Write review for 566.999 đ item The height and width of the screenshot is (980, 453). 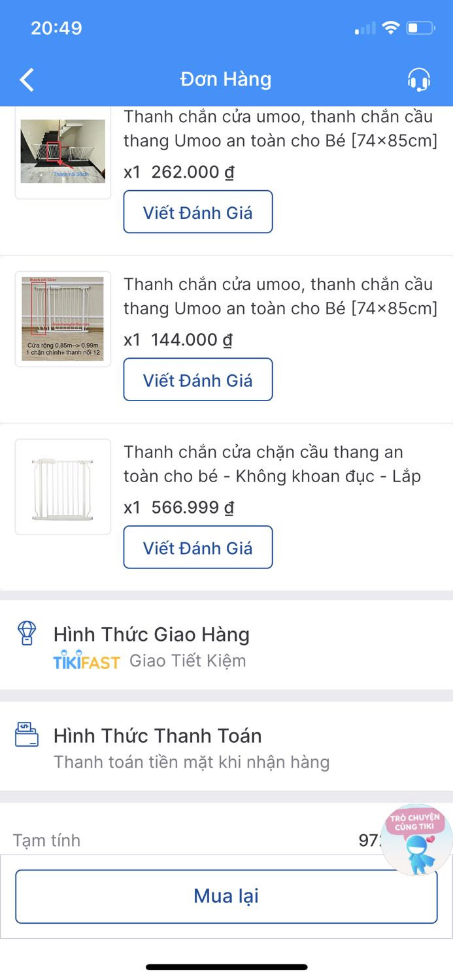(197, 547)
